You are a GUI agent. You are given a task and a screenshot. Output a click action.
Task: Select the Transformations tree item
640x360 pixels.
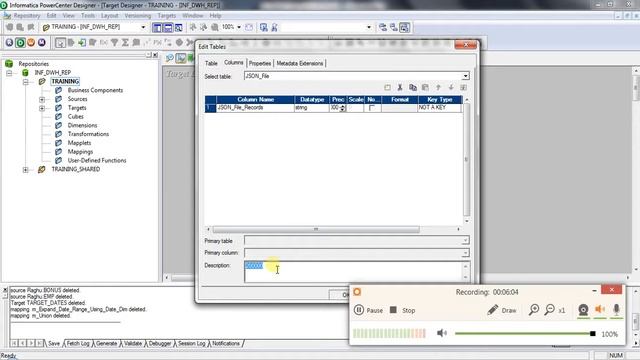[x=88, y=134]
